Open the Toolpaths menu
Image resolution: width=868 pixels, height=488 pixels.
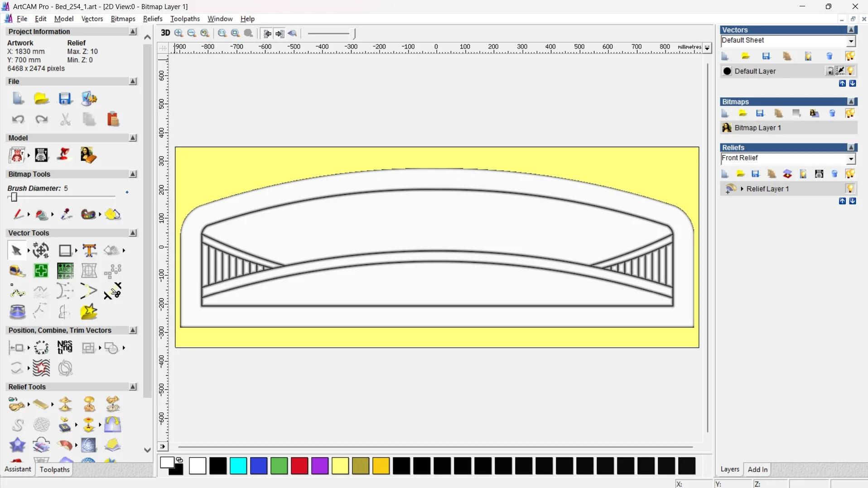[x=185, y=19]
